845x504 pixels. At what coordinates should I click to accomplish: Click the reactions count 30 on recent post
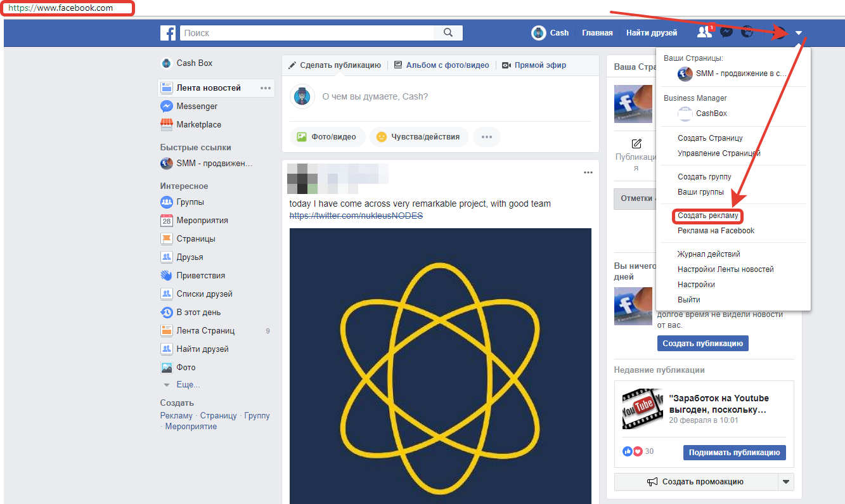click(x=649, y=451)
